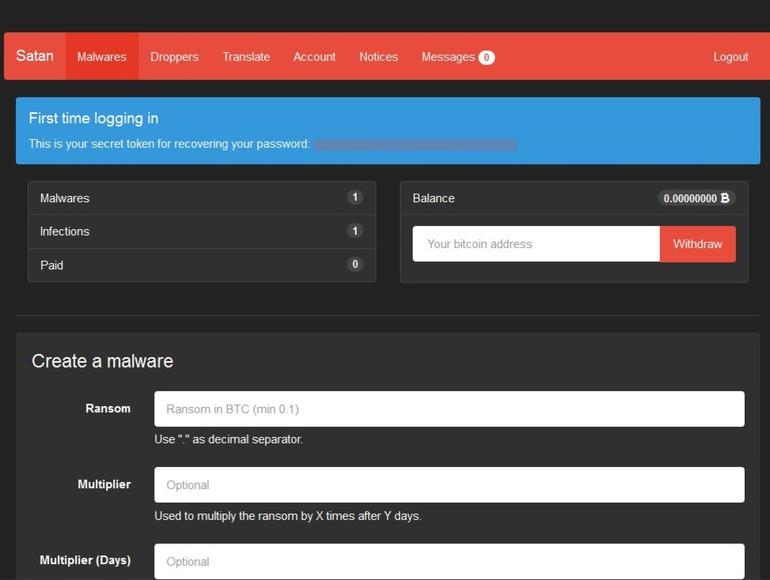This screenshot has height=580, width=770.
Task: Click the Malwares count badge
Action: (x=355, y=197)
